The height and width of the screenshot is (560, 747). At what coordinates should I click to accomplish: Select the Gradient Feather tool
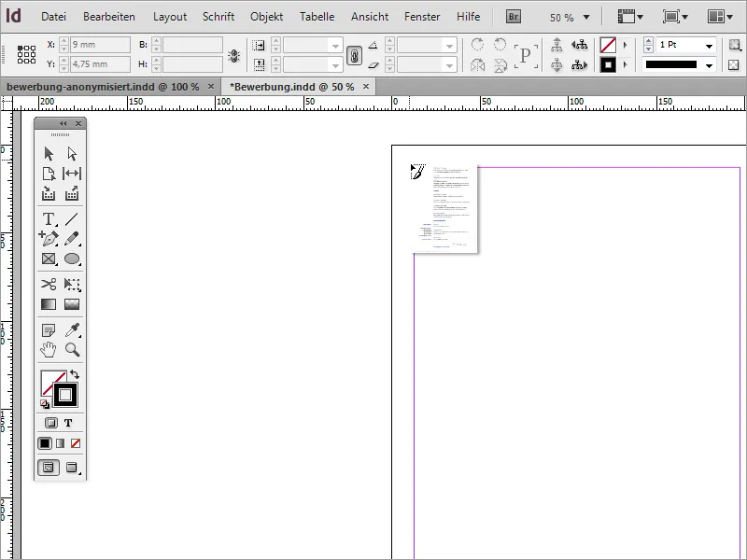[72, 304]
